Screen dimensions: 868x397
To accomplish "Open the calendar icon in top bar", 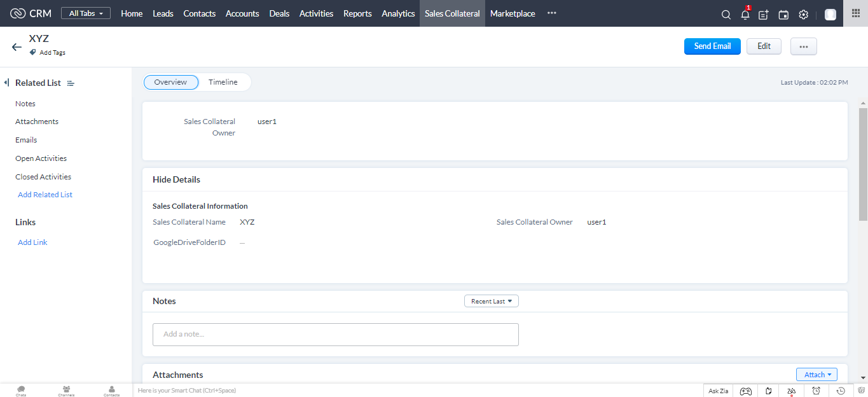I will point(783,15).
